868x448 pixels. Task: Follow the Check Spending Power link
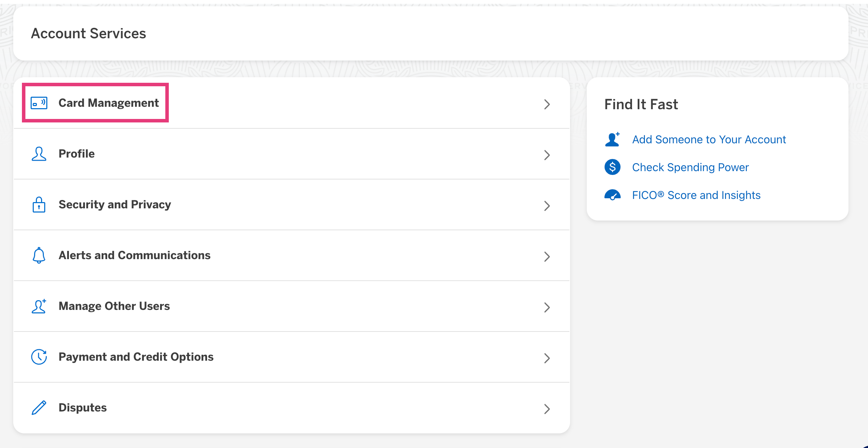(690, 167)
